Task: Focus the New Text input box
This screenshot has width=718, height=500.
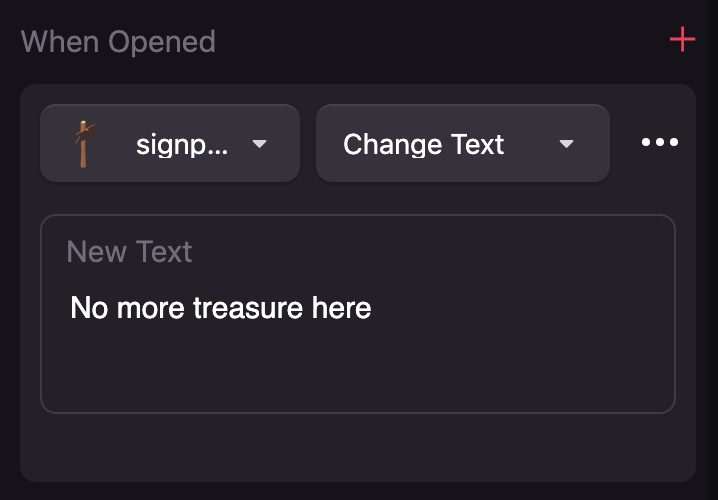Action: click(357, 350)
